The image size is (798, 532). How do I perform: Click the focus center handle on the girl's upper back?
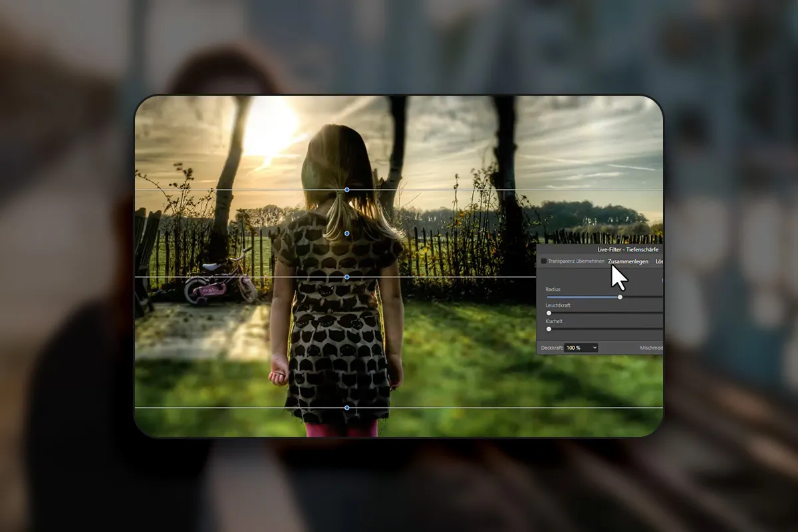point(347,233)
